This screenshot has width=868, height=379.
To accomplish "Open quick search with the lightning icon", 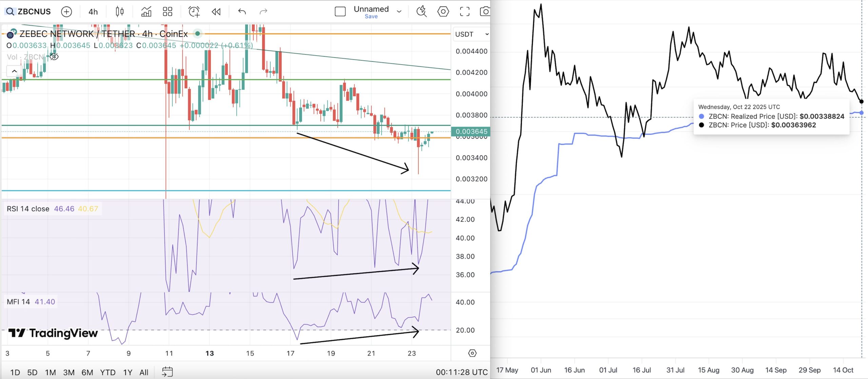I will (x=421, y=12).
